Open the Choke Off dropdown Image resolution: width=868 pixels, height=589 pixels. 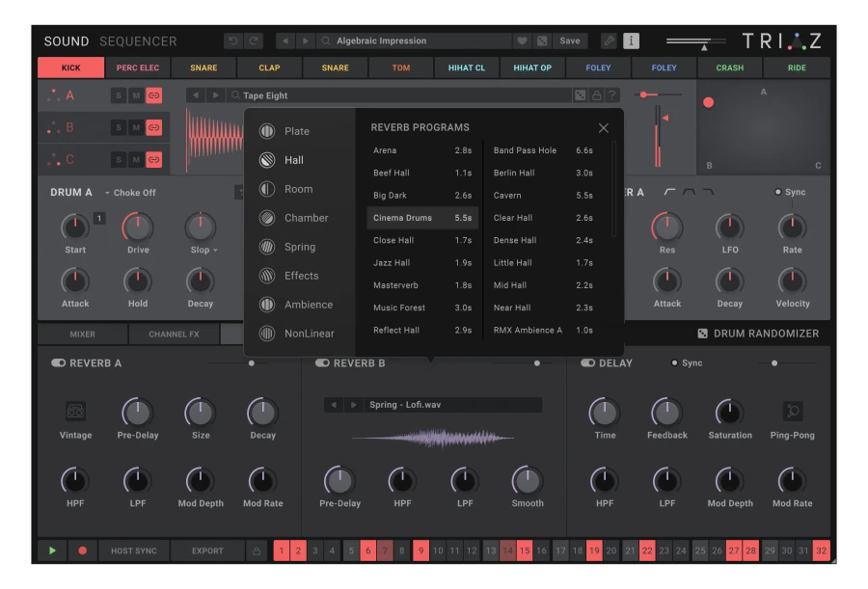click(x=130, y=193)
